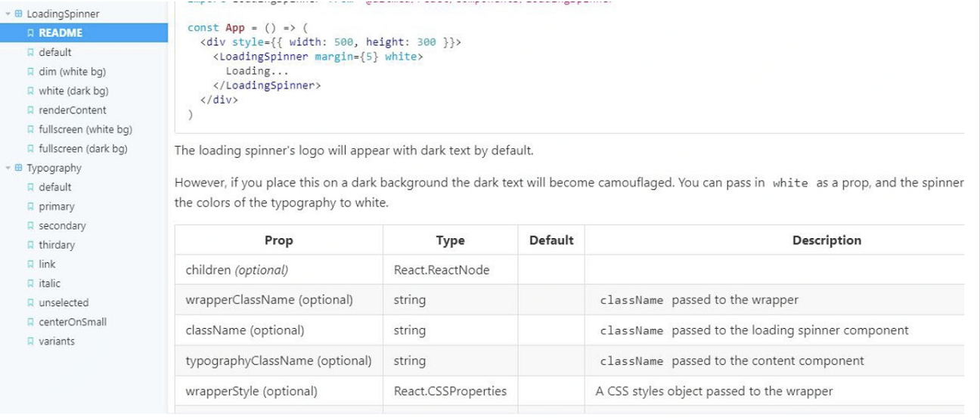Screen dimensions: 980x418
Task: Select the italic story
Action: (49, 283)
